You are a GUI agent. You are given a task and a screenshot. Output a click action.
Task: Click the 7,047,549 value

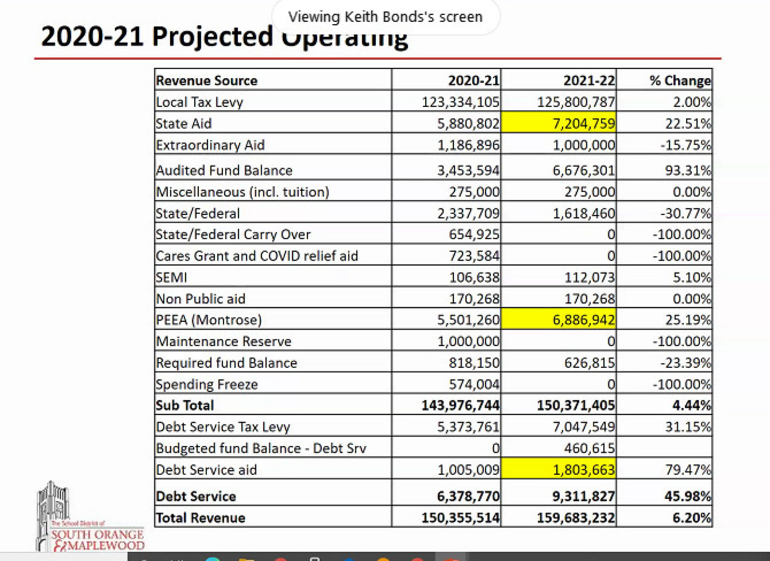(584, 427)
